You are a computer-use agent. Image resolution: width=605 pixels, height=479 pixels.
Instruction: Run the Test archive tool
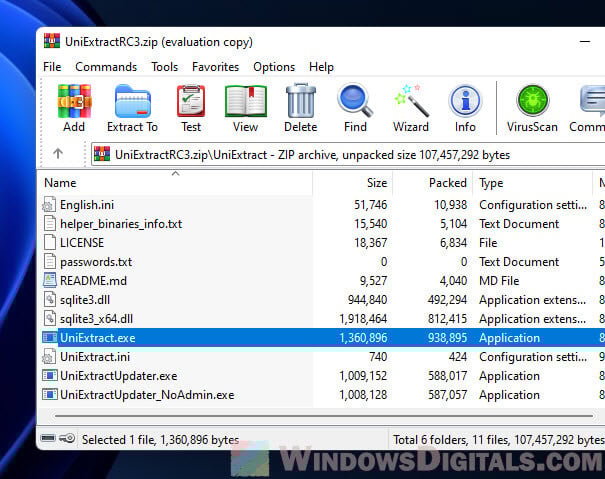click(191, 101)
